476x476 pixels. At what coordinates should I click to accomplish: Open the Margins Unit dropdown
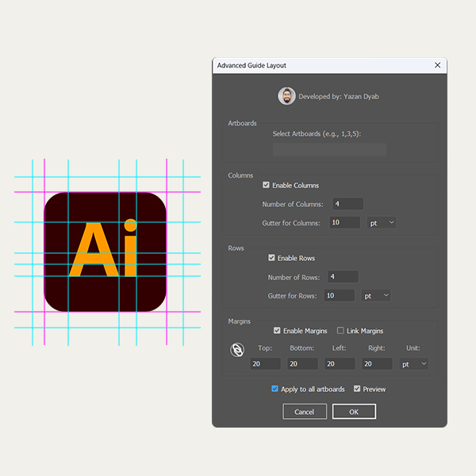[x=414, y=364]
